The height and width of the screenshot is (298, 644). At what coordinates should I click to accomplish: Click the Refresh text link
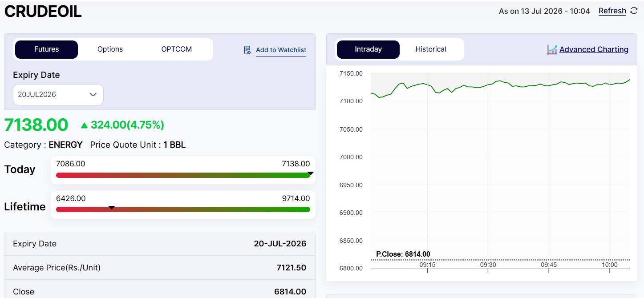tap(612, 11)
